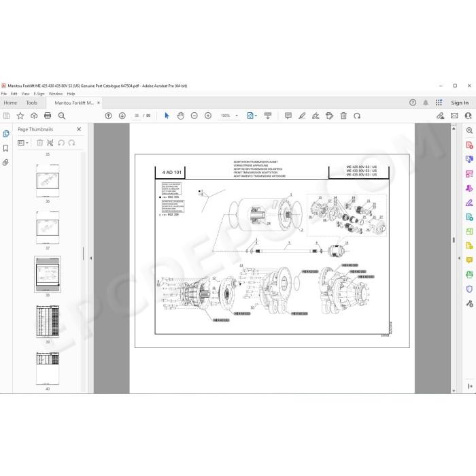Click the read mode scrolling icon

[268, 116]
